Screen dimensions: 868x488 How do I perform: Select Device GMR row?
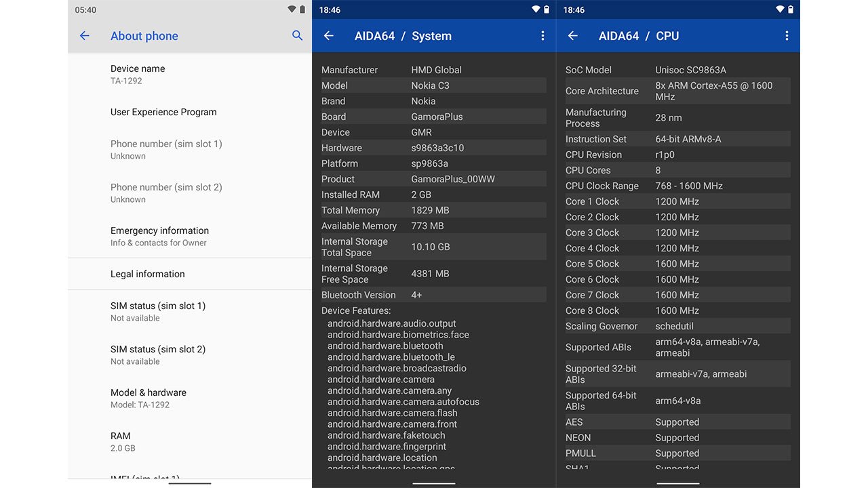tap(434, 132)
